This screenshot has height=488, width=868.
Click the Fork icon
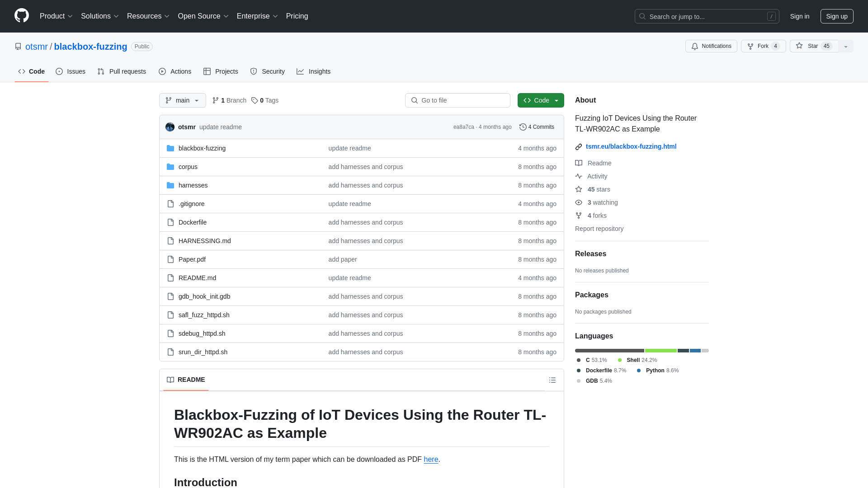(750, 46)
